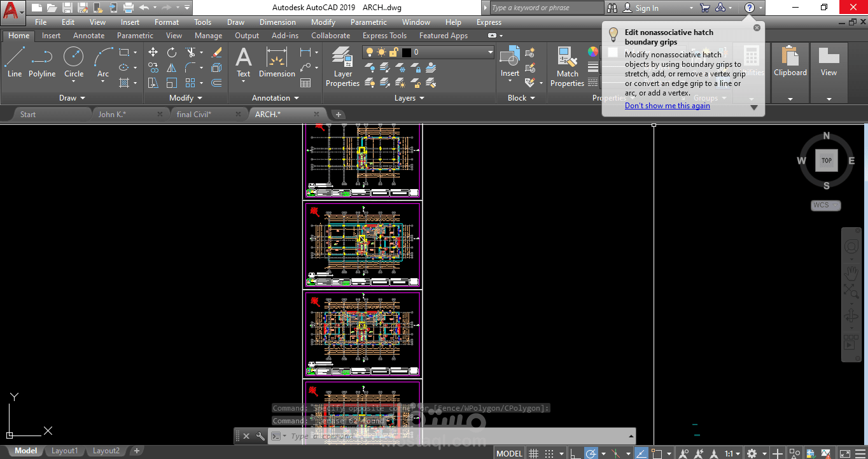Click the object color wheel swatch

(x=592, y=52)
